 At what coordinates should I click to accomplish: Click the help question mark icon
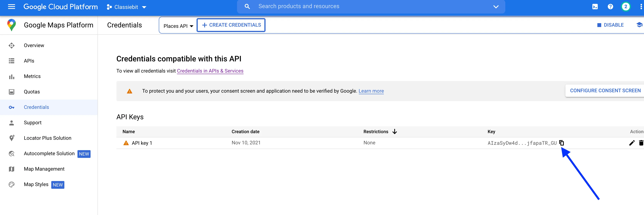[610, 7]
